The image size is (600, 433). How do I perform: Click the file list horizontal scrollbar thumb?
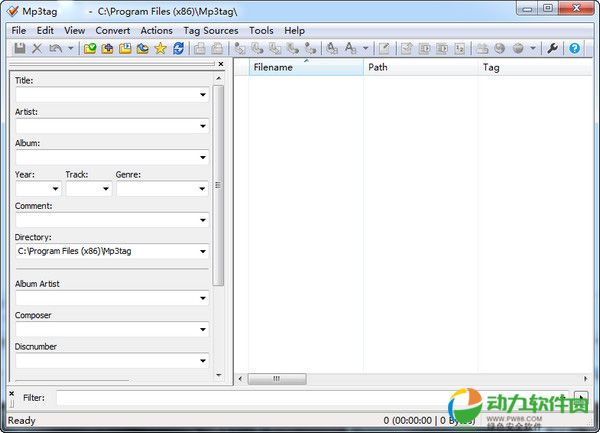[x=277, y=379]
